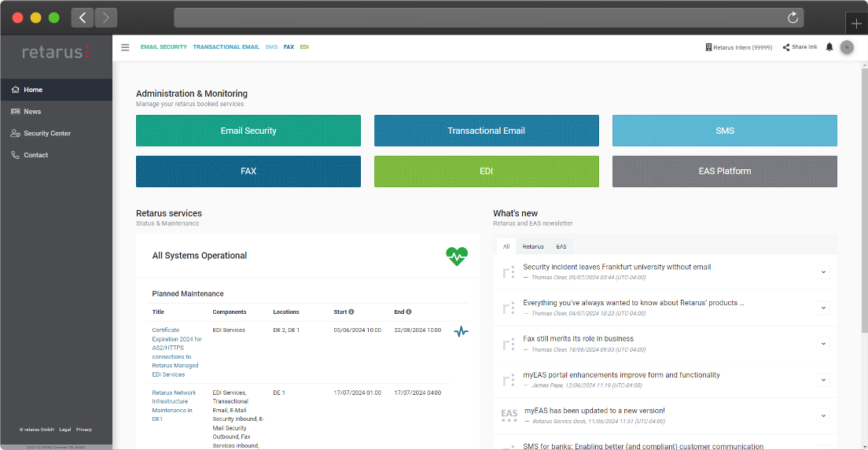Click the EAS logo beside myEAS update news
The height and width of the screenshot is (450, 868).
[509, 416]
